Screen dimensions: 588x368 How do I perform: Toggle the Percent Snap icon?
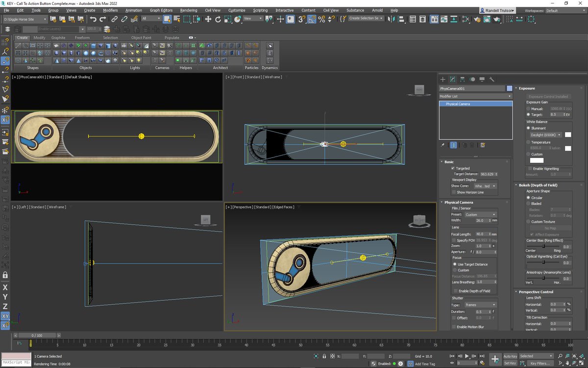(x=321, y=19)
